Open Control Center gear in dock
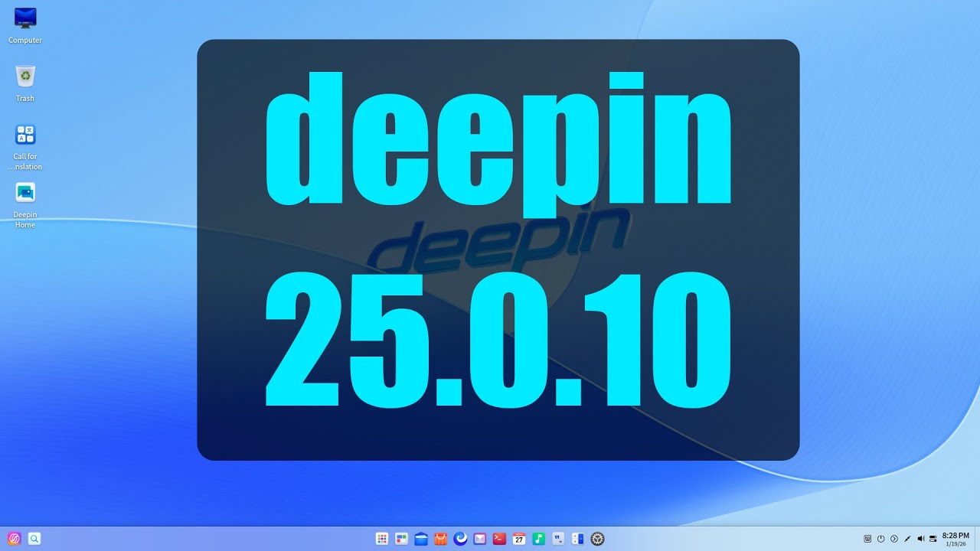The width and height of the screenshot is (980, 551). [x=598, y=539]
